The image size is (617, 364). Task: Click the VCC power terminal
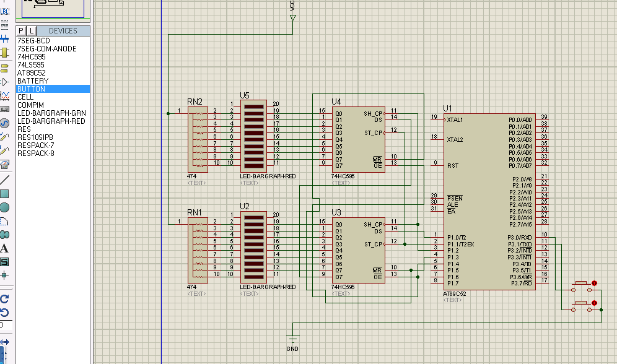pyautogui.click(x=292, y=18)
